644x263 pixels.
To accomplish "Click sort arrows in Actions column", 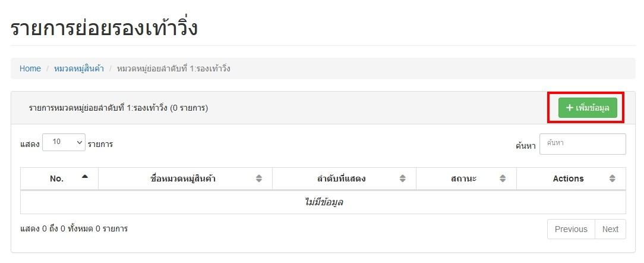I will coord(613,179).
